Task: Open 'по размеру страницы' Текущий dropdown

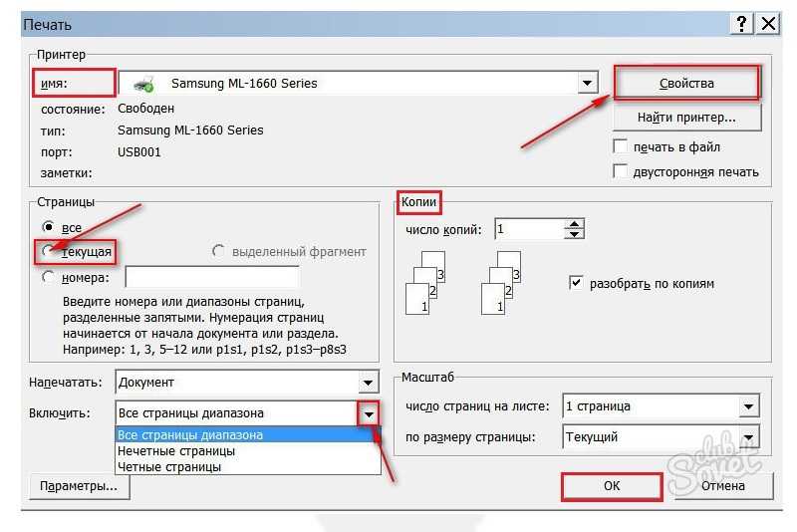Action: point(749,437)
